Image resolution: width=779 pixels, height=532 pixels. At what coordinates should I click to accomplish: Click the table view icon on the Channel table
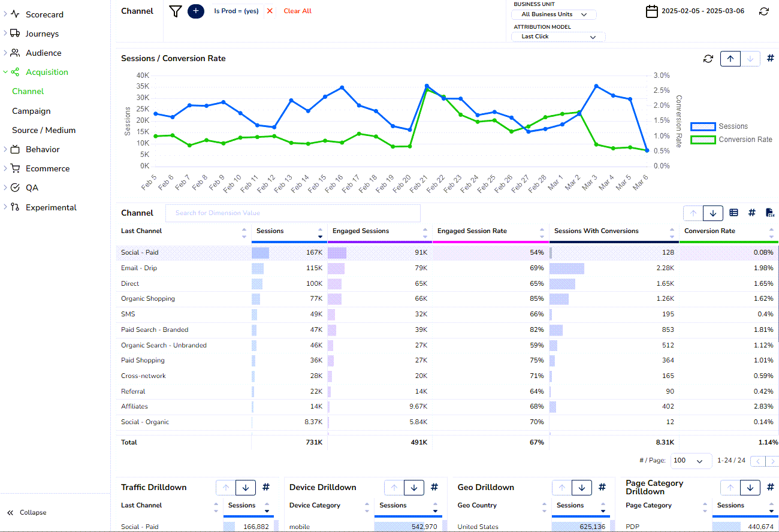733,213
